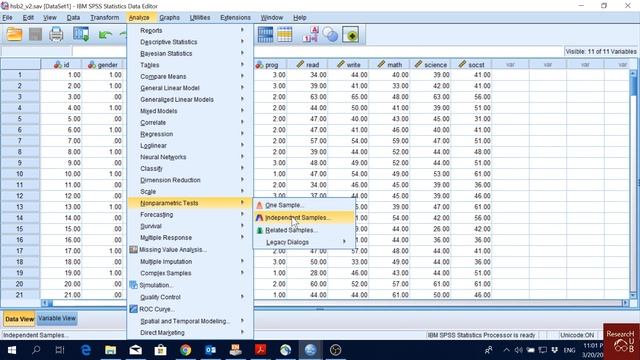Expand the Correlate submenu

coord(190,122)
